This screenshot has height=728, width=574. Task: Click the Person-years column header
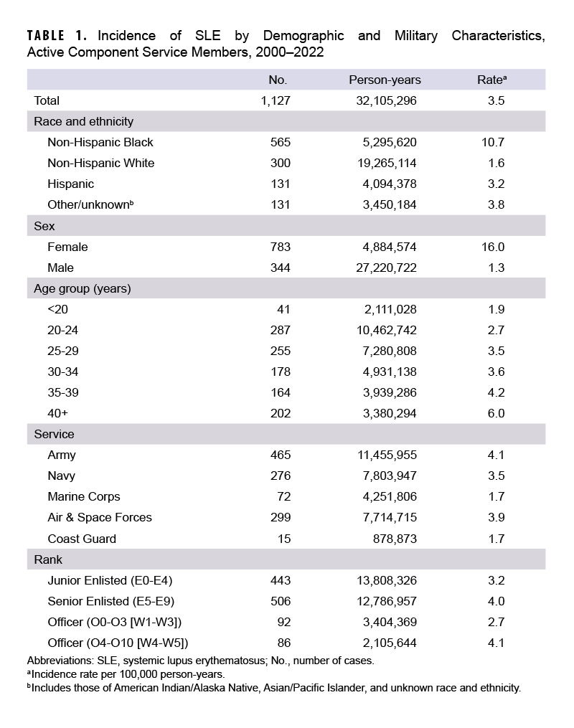click(385, 80)
